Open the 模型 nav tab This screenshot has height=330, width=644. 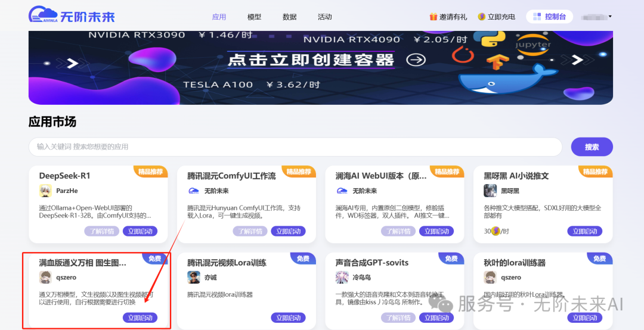[254, 17]
